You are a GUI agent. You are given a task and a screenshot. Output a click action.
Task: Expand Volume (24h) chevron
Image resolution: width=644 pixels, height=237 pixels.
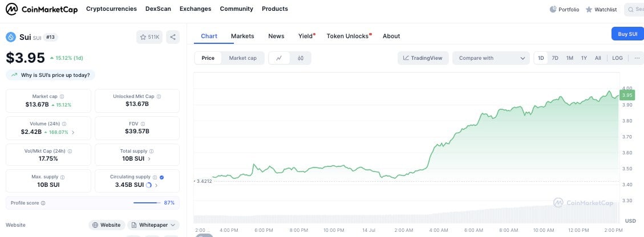73,132
